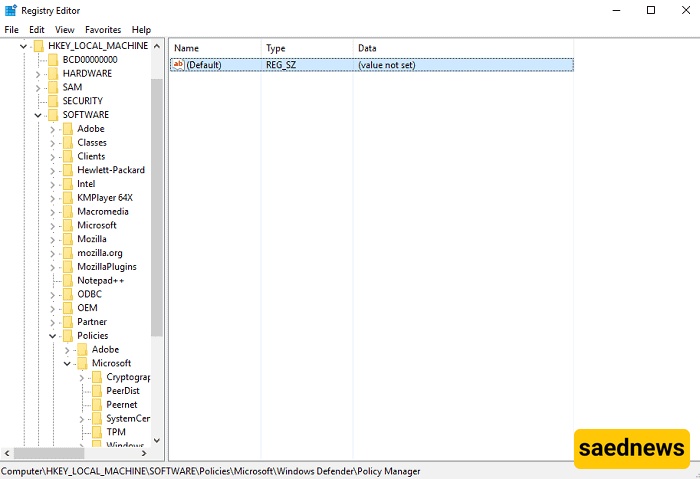
Task: Click the Clients folder icon
Action: click(x=68, y=156)
